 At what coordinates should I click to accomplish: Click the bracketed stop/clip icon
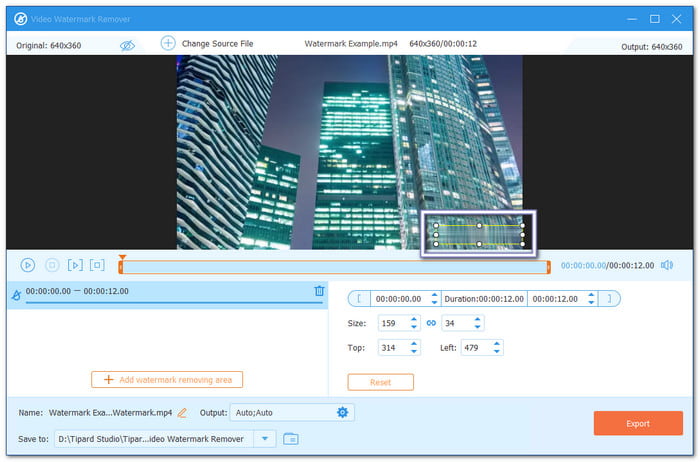(x=97, y=265)
